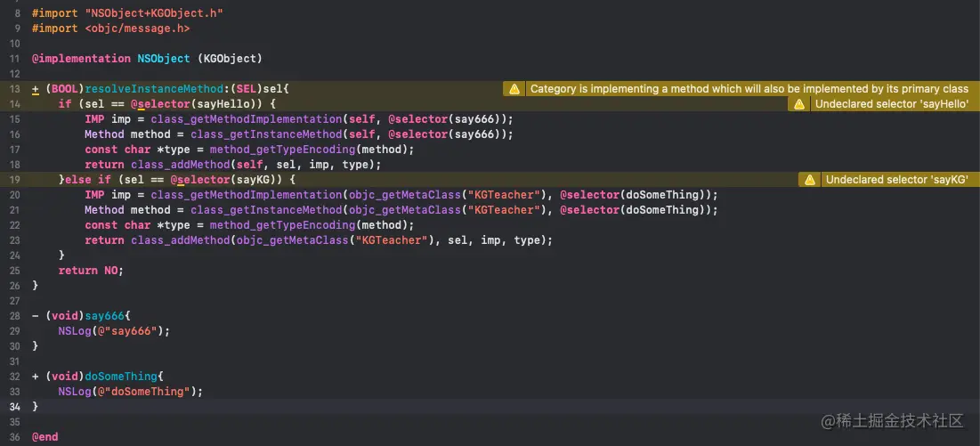Click the @implementation keyword
The height and width of the screenshot is (446, 980).
81,59
